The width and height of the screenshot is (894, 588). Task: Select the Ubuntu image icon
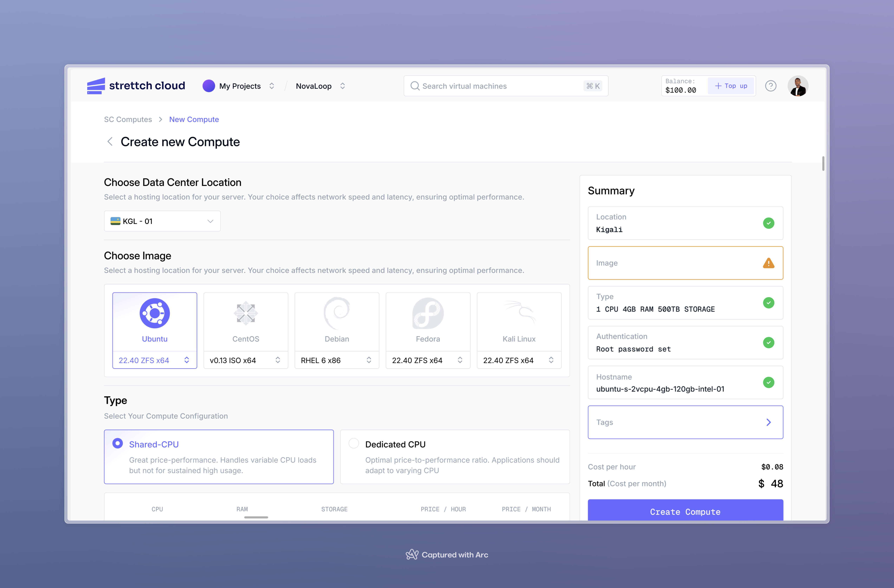[154, 313]
